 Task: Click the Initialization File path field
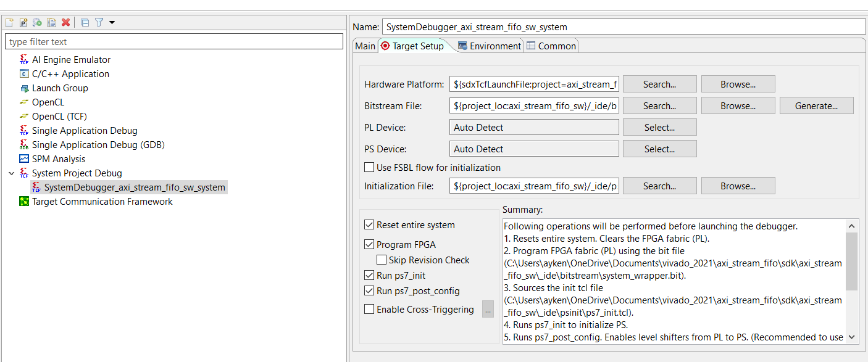[x=534, y=186]
